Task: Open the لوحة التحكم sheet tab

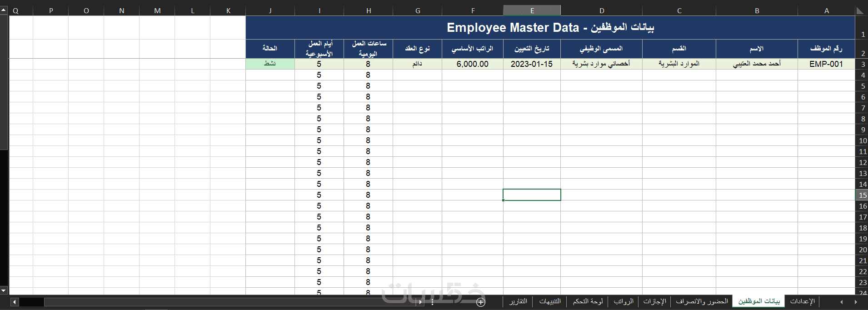Action: click(588, 301)
